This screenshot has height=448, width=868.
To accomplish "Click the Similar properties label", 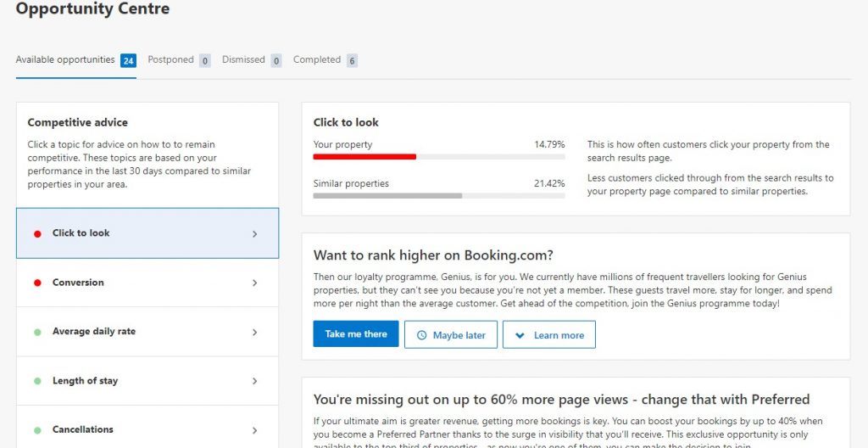I will (351, 183).
